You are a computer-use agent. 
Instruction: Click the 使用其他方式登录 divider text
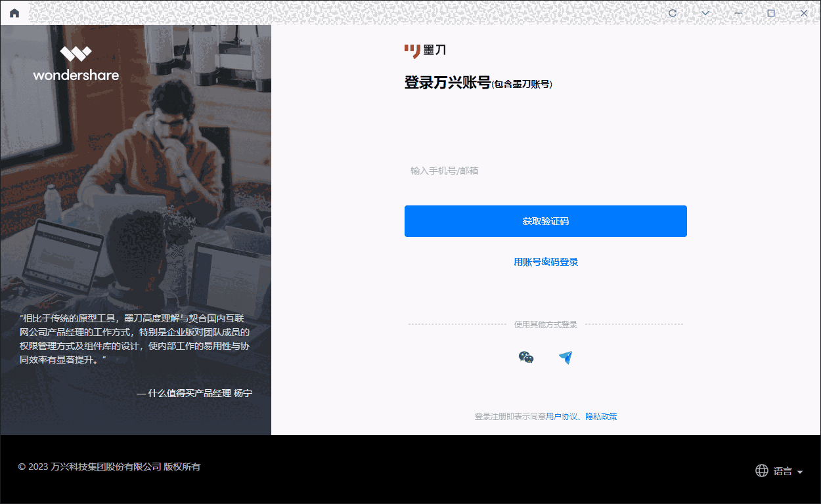(x=545, y=324)
